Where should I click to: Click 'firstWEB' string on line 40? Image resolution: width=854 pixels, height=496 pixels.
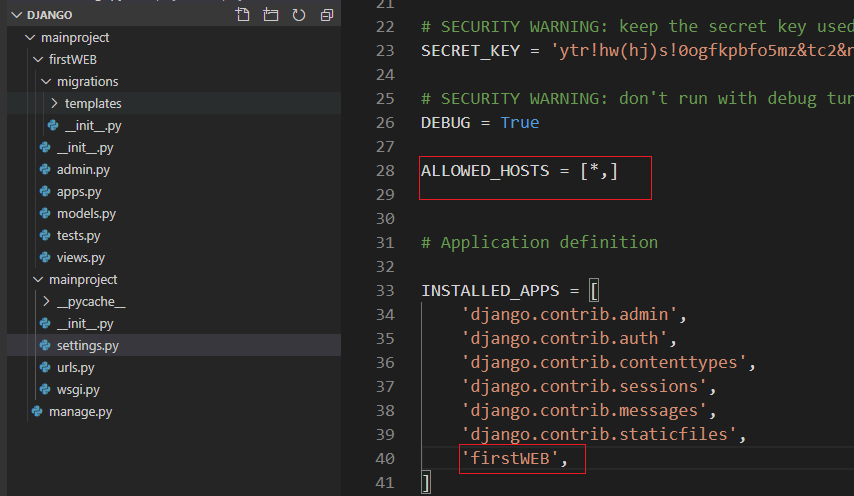tap(510, 458)
